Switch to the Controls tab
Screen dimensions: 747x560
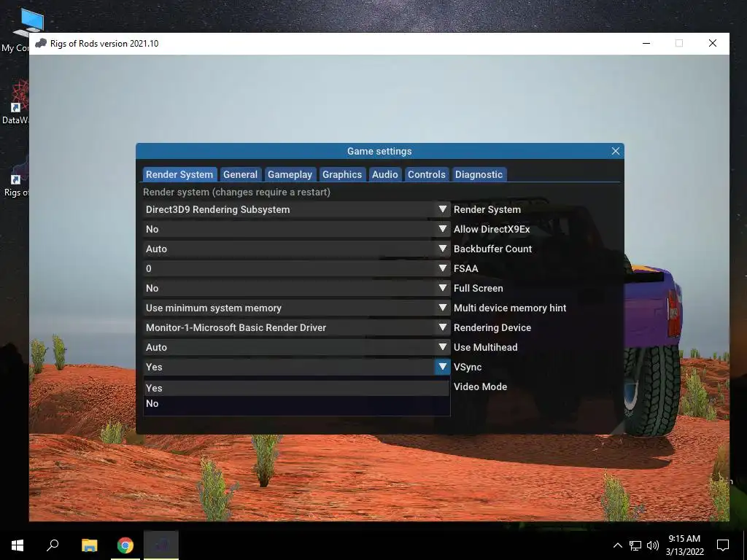[426, 174]
